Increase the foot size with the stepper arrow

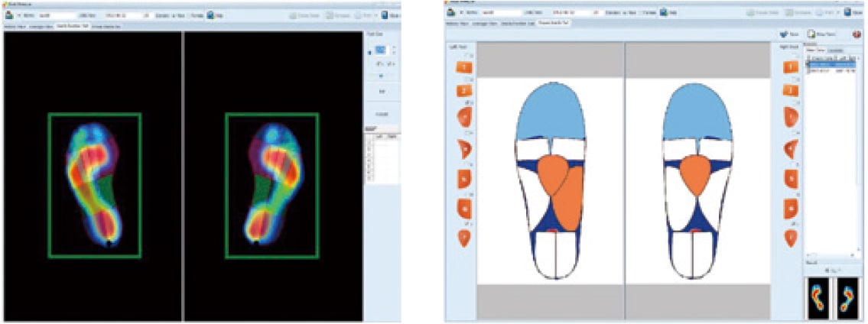pos(394,47)
